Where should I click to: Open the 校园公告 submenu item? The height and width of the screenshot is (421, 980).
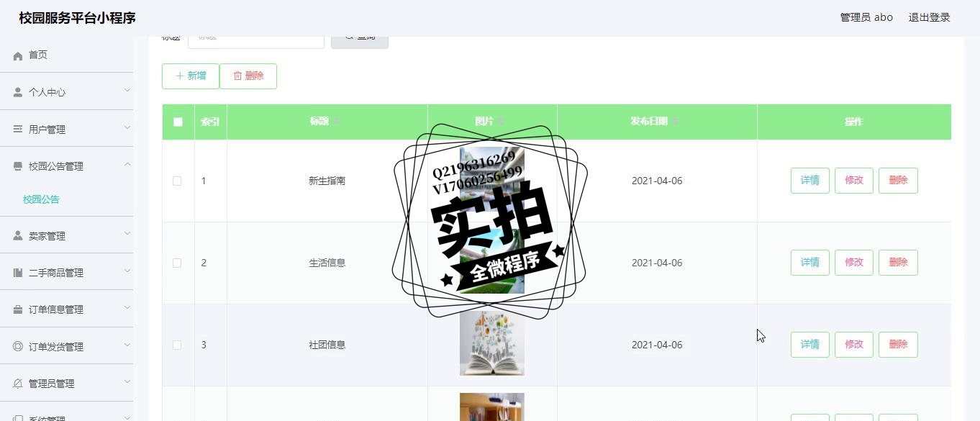[x=41, y=199]
